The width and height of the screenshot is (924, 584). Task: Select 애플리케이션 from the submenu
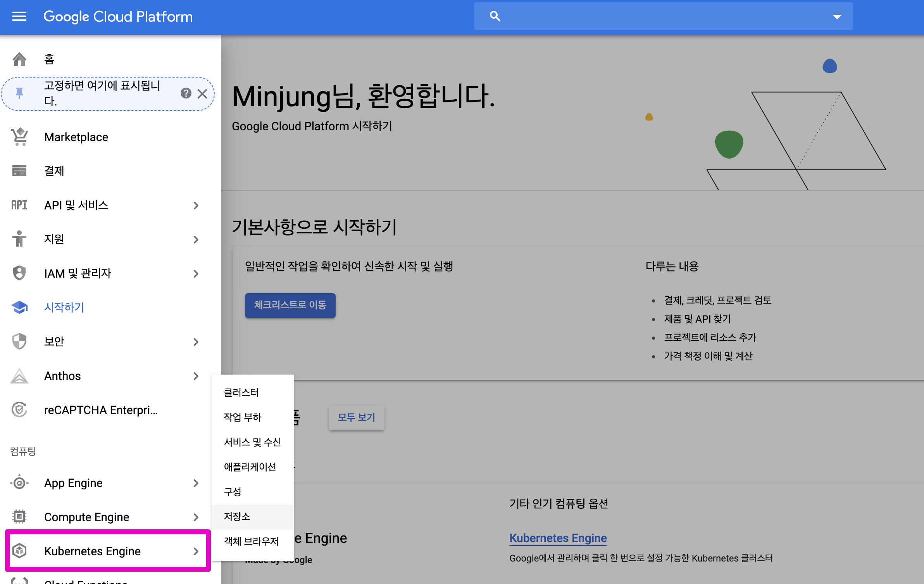click(x=253, y=467)
